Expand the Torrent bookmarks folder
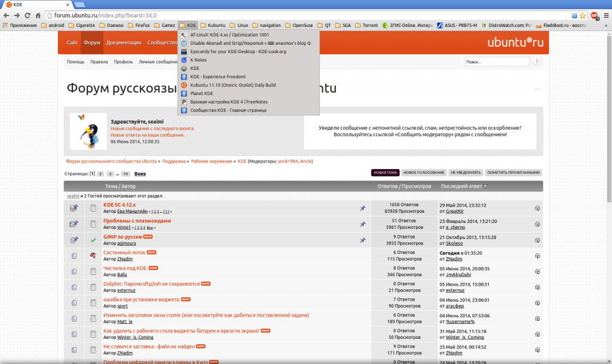 click(x=366, y=25)
